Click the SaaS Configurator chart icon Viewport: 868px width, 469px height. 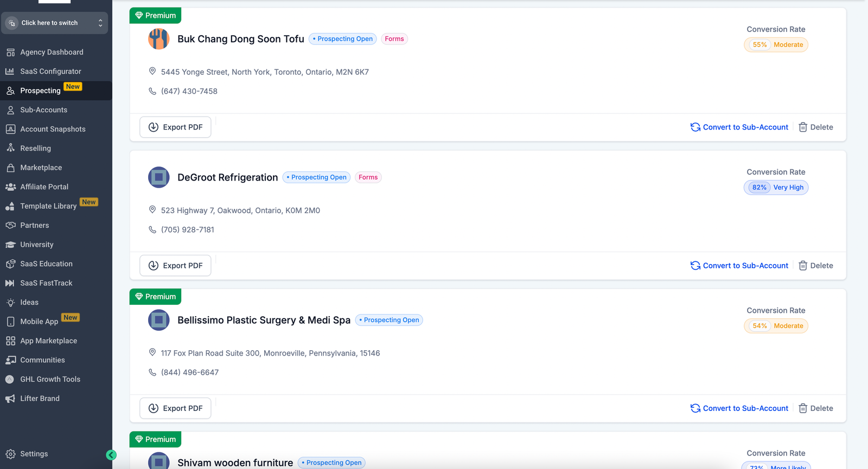point(10,71)
